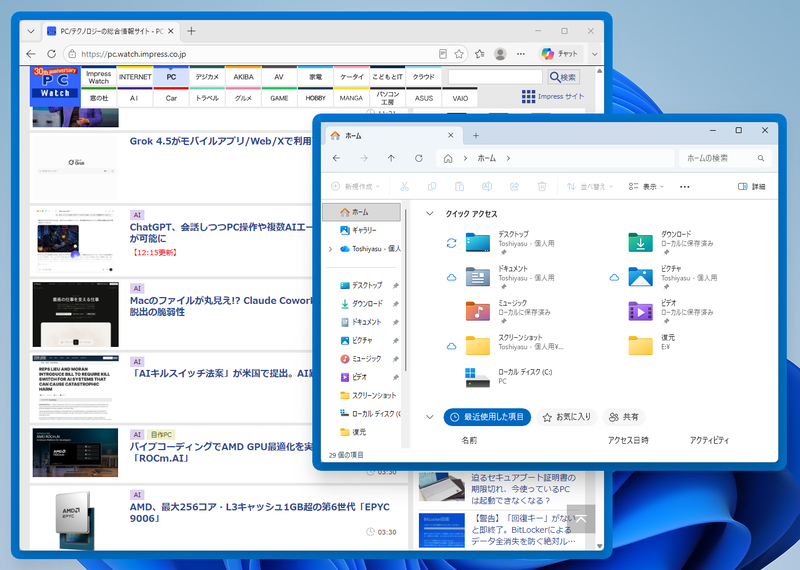The image size is (800, 570).
Task: Click the Edge address bar URL
Action: point(134,54)
